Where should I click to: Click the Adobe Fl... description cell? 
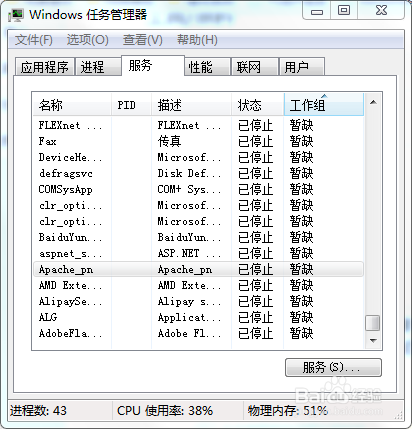[189, 333]
